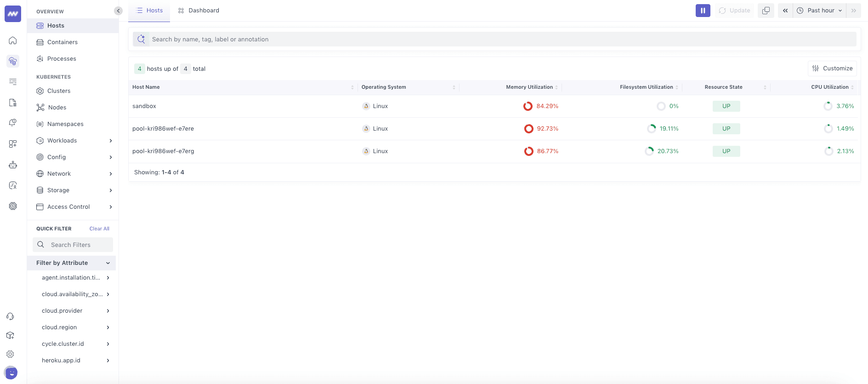Pause live data updates
The width and height of the screenshot is (868, 384).
point(703,11)
